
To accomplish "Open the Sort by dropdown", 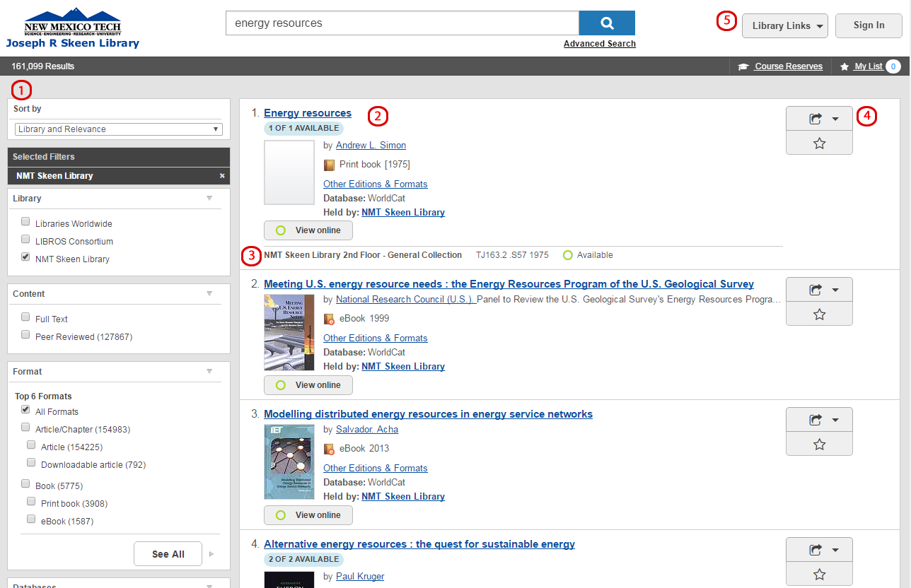I will (119, 129).
